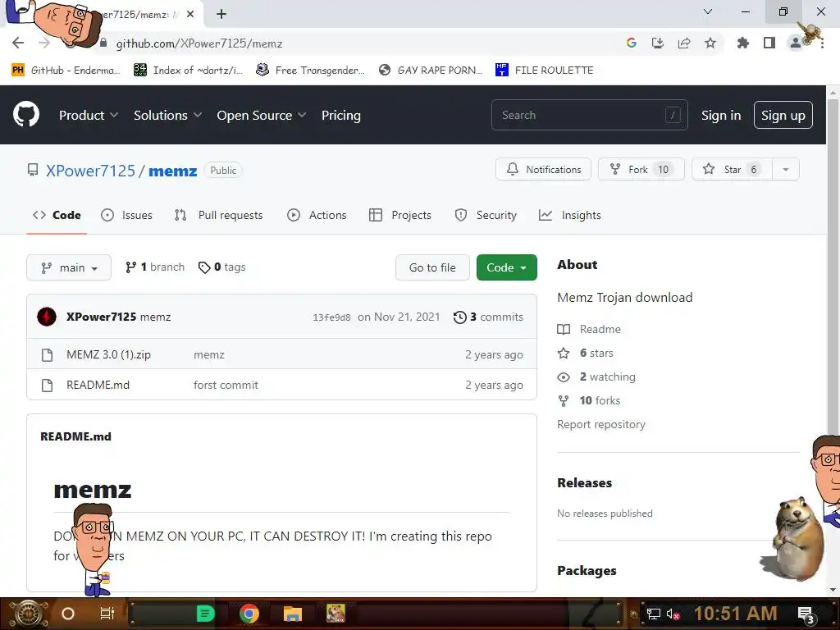Click the browser address bar URL
The image size is (840, 630).
tap(199, 43)
